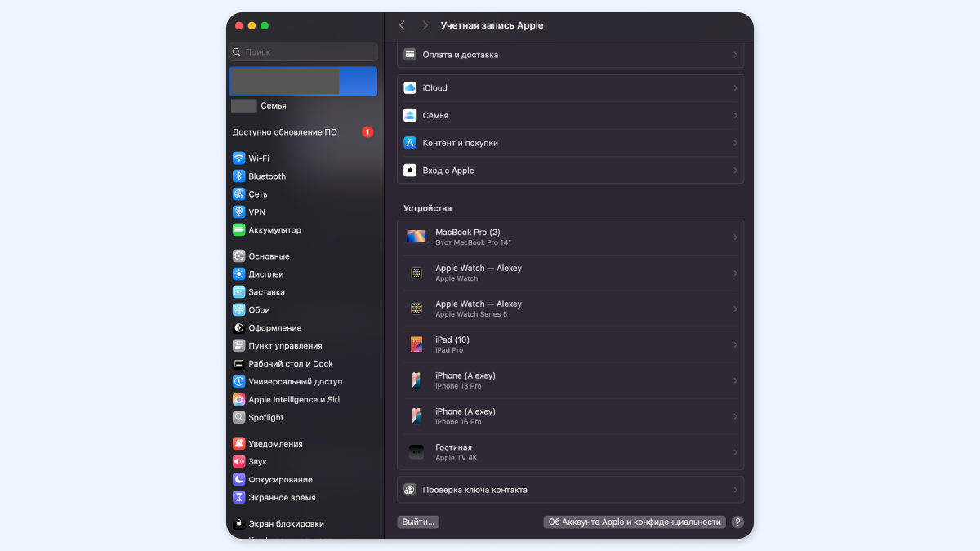The width and height of the screenshot is (980, 551).
Task: Click the Wi-Fi icon in sidebar
Action: (x=238, y=158)
